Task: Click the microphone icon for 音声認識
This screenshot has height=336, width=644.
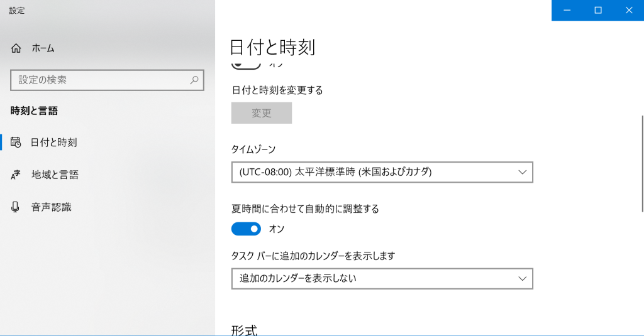Action: coord(15,207)
